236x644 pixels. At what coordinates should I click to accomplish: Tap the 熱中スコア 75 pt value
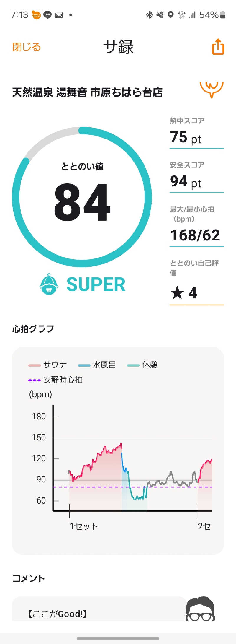186,138
